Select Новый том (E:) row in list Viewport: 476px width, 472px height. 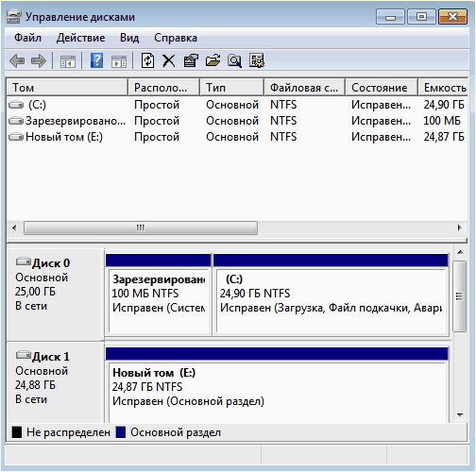237,137
